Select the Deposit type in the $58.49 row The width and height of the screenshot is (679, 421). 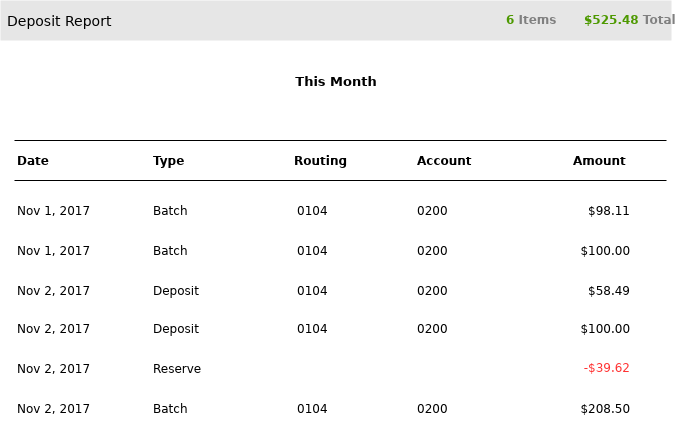click(176, 291)
